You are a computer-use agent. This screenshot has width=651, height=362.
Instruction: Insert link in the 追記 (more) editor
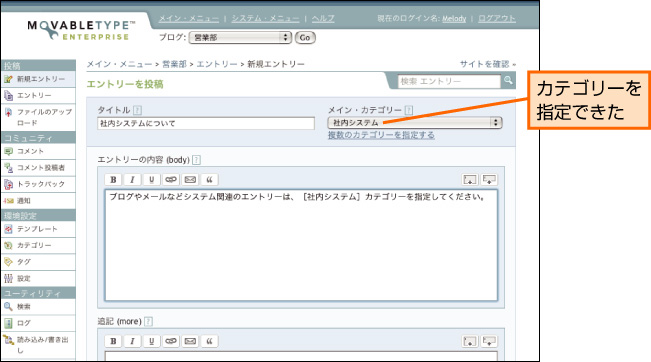click(x=171, y=341)
